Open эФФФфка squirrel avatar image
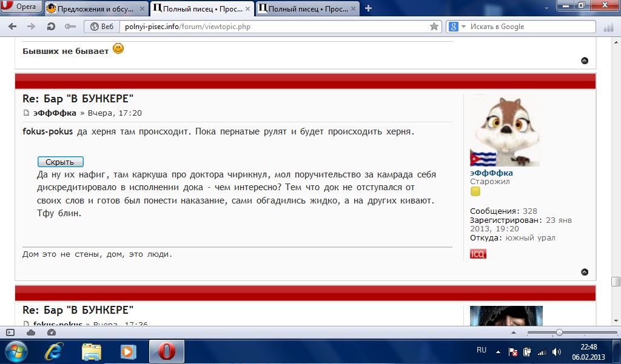 pos(505,131)
